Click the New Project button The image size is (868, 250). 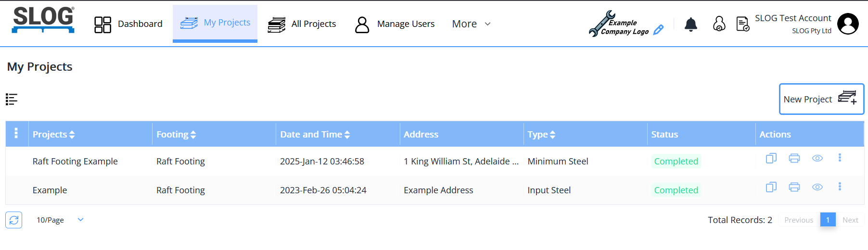point(821,99)
